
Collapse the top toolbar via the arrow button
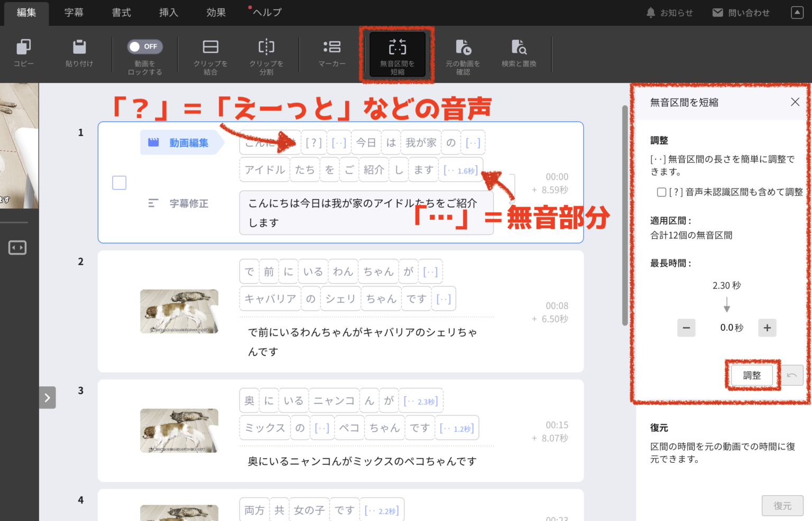(x=797, y=12)
